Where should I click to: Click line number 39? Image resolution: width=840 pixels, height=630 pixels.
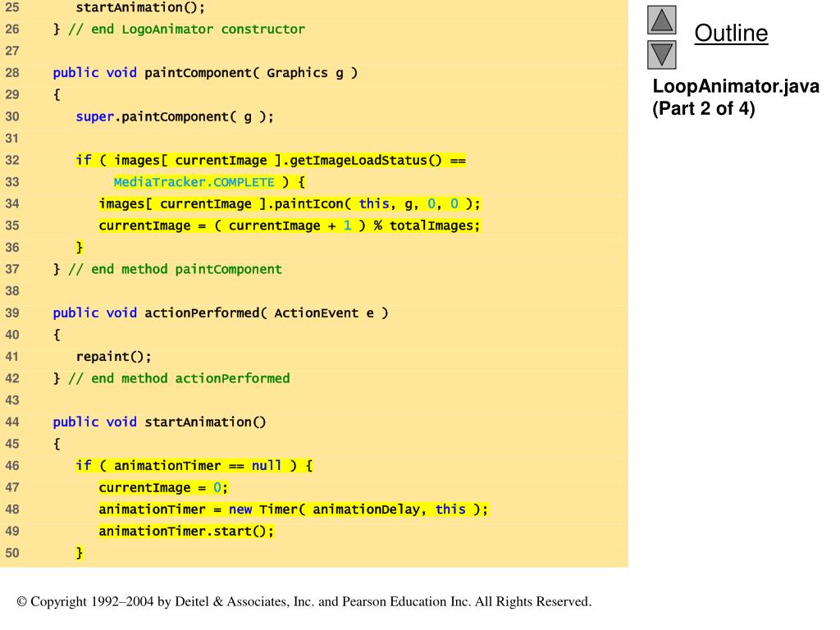point(11,313)
